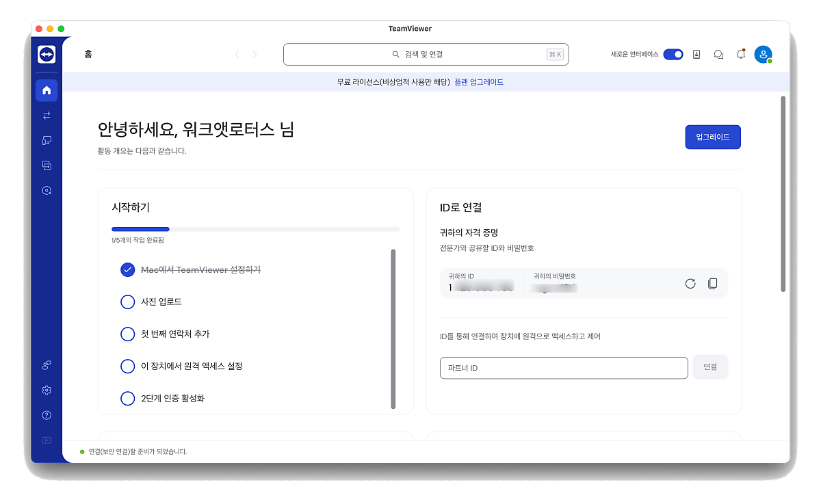Click the 파트너 ID input field

[564, 368]
